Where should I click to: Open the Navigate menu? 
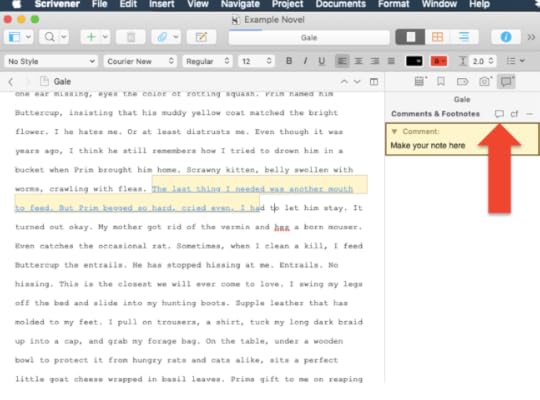click(240, 4)
